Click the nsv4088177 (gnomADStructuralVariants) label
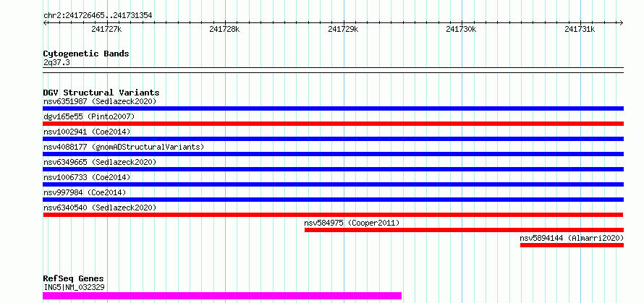Viewport: 644px width, 303px height. 124,147
